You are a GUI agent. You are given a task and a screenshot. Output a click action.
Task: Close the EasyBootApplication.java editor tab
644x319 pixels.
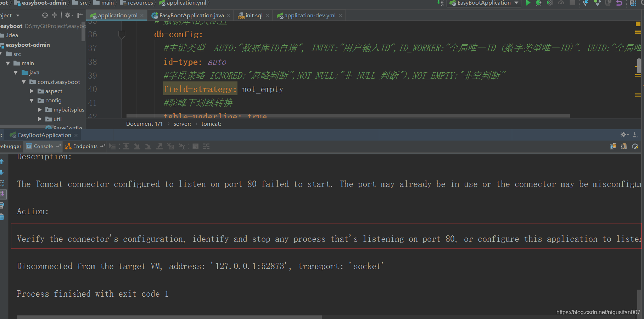(x=228, y=16)
